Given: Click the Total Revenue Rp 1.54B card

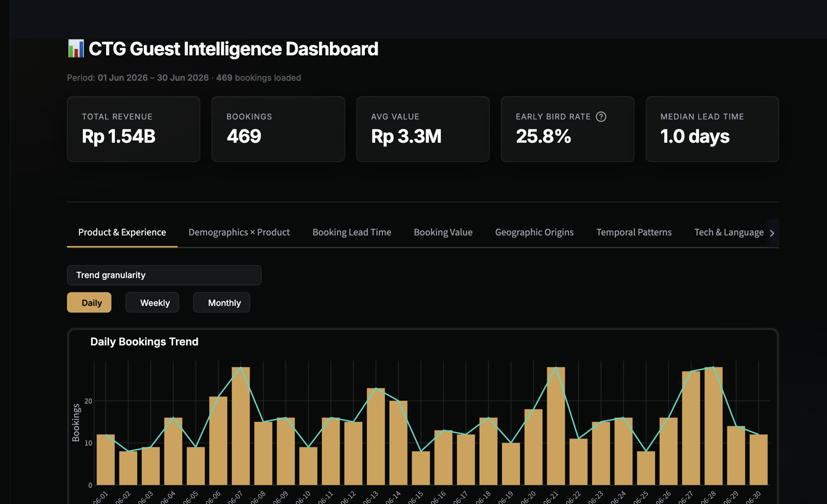Looking at the screenshot, I should click(134, 129).
